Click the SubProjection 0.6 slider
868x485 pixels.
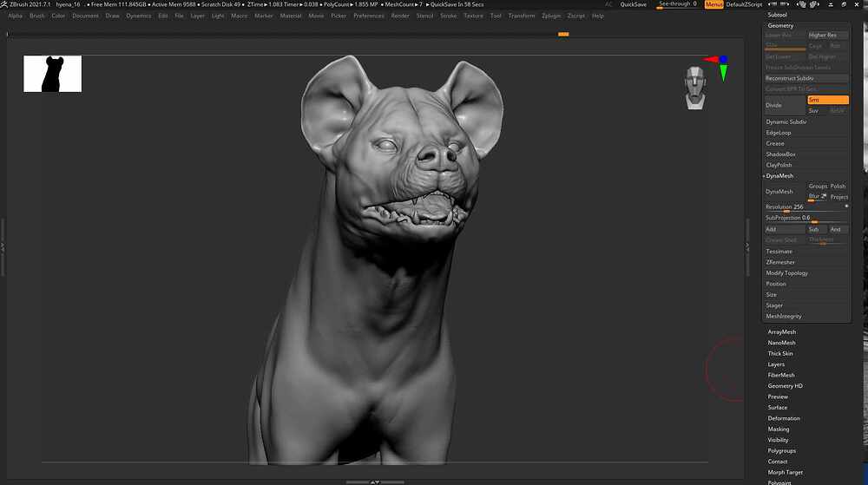806,218
